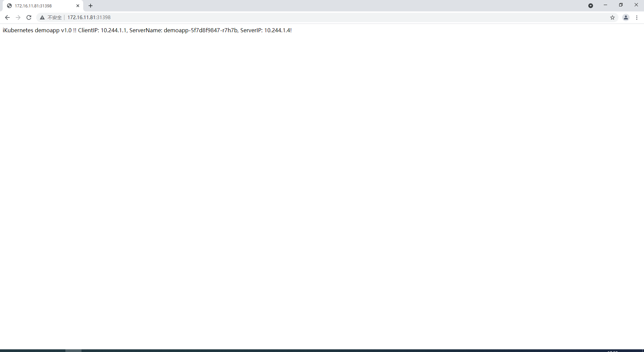Click the not-secure warning triangle icon
This screenshot has height=352, width=644.
[42, 17]
